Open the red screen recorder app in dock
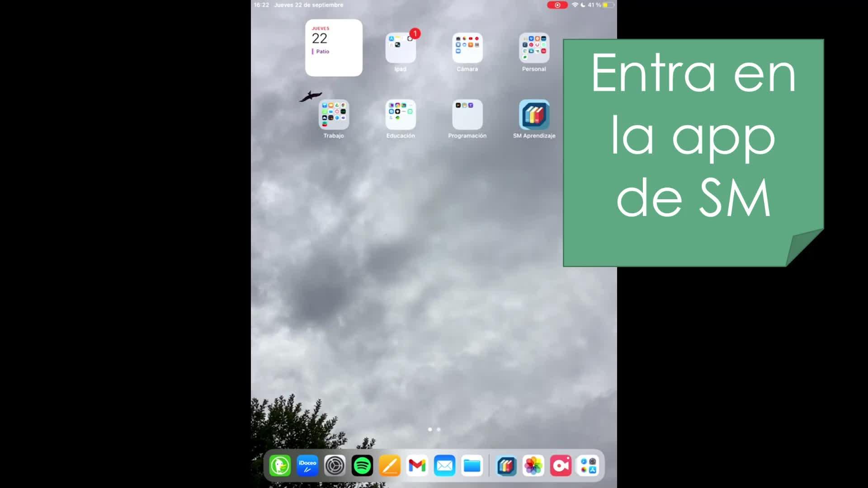 [561, 466]
